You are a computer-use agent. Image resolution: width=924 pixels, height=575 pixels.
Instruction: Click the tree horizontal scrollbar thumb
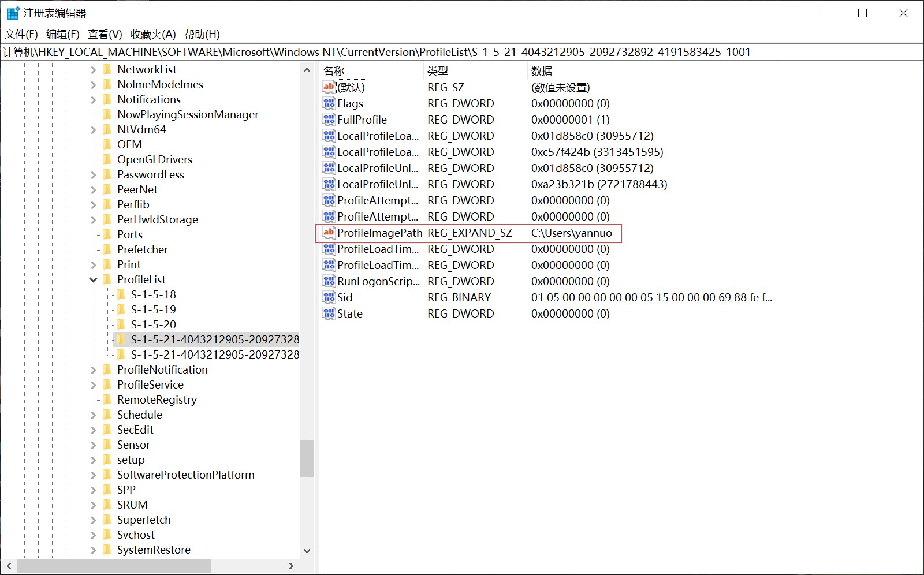tap(114, 566)
